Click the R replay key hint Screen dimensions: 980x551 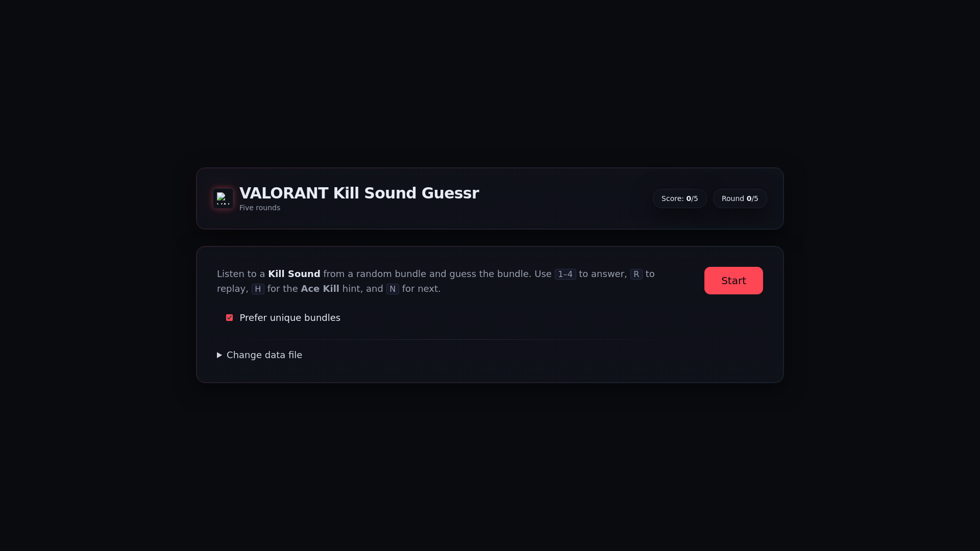(x=636, y=274)
